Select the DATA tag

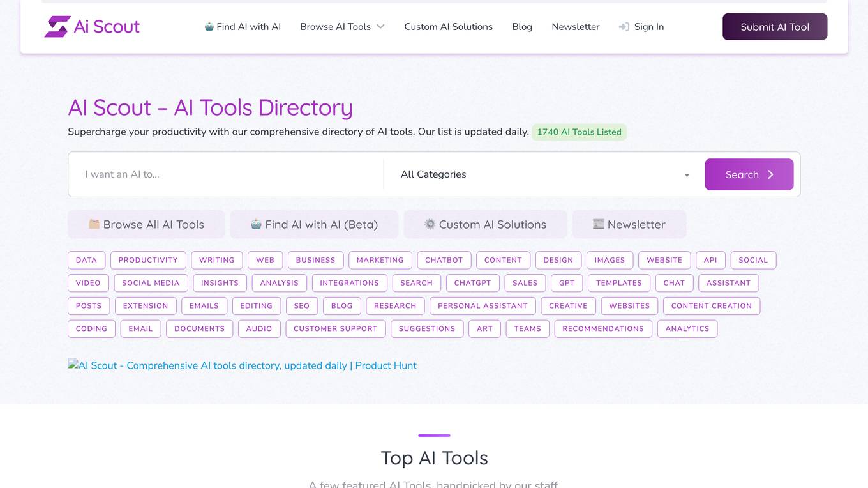(x=86, y=260)
